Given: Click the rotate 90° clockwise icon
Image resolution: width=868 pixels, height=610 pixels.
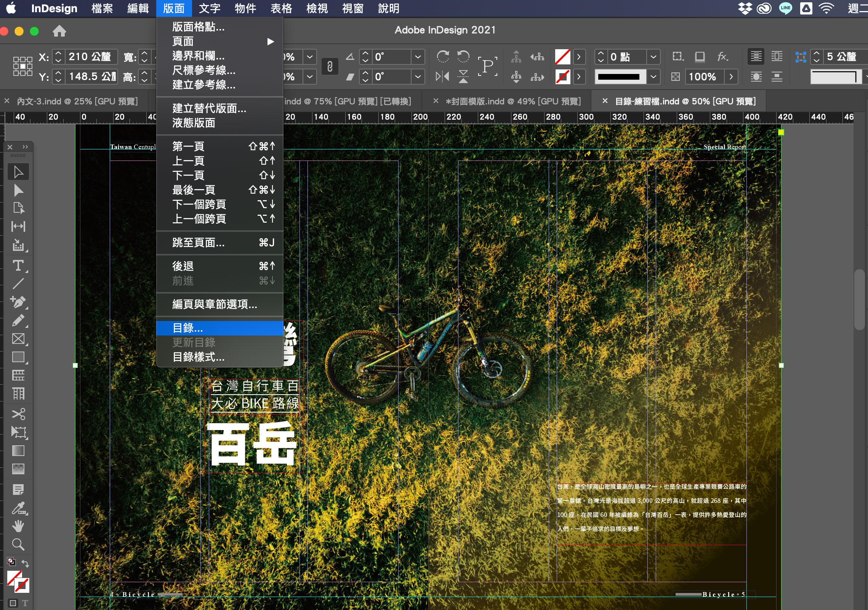Looking at the screenshot, I should [x=442, y=57].
